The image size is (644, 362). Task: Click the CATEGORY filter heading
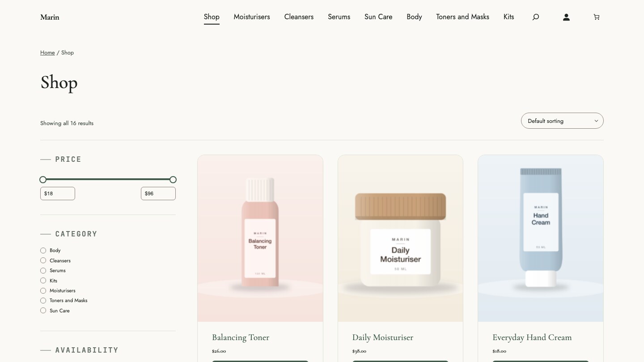(76, 234)
